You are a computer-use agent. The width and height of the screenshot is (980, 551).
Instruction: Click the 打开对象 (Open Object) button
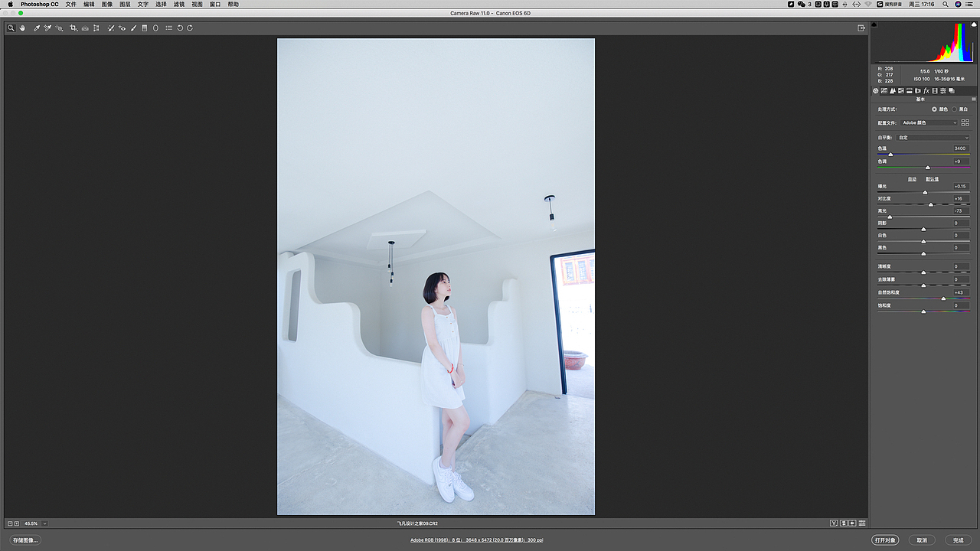(x=886, y=540)
